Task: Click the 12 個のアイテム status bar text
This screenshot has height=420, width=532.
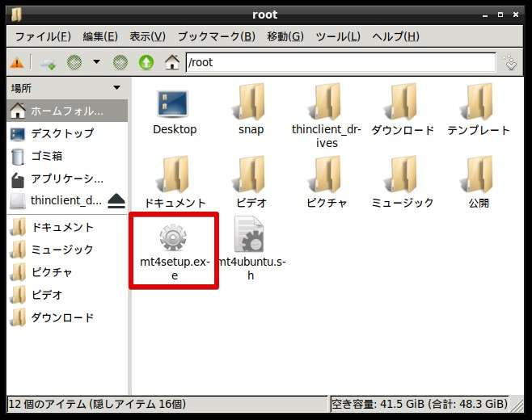Action: click(97, 404)
